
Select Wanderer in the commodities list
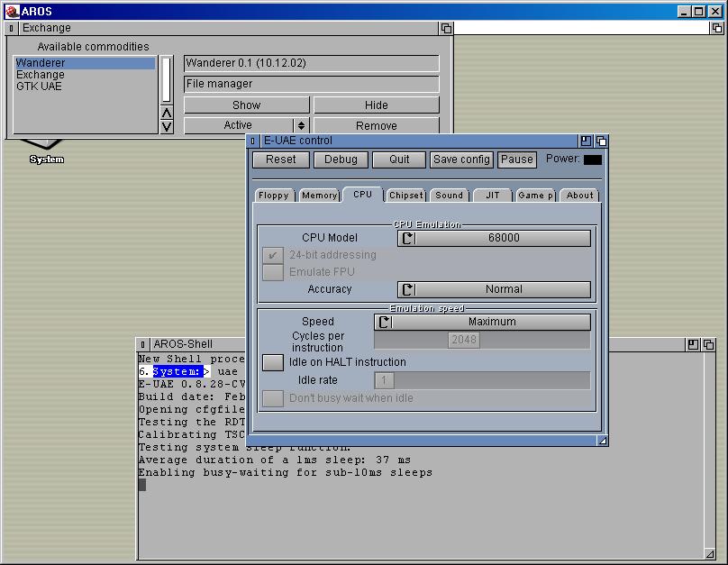(x=85, y=63)
